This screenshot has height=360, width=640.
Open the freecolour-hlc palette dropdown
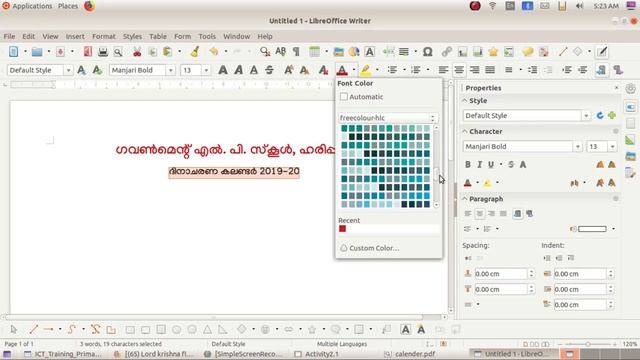coord(388,118)
